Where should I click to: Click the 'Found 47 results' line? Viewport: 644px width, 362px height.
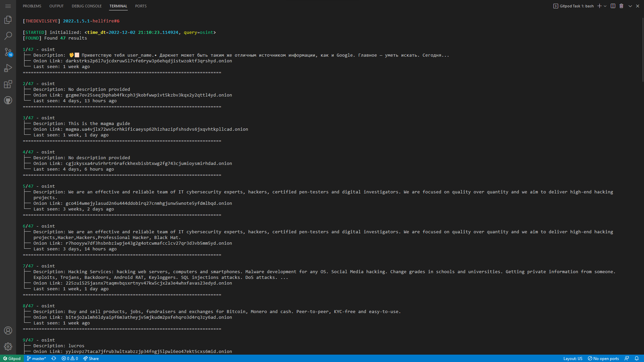pyautogui.click(x=55, y=38)
